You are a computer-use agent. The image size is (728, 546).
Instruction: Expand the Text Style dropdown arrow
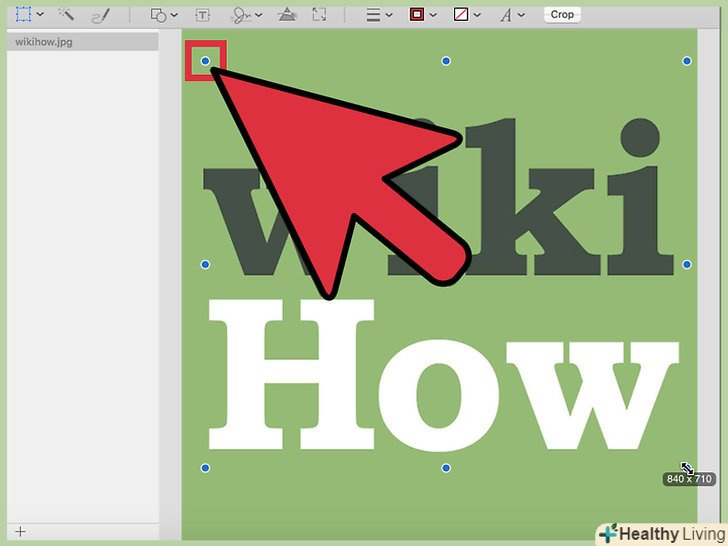point(521,15)
